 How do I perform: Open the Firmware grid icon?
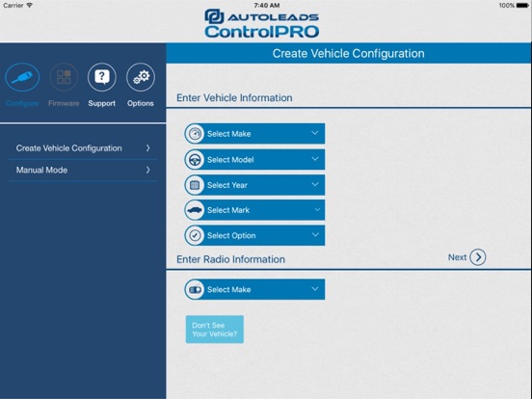click(64, 77)
